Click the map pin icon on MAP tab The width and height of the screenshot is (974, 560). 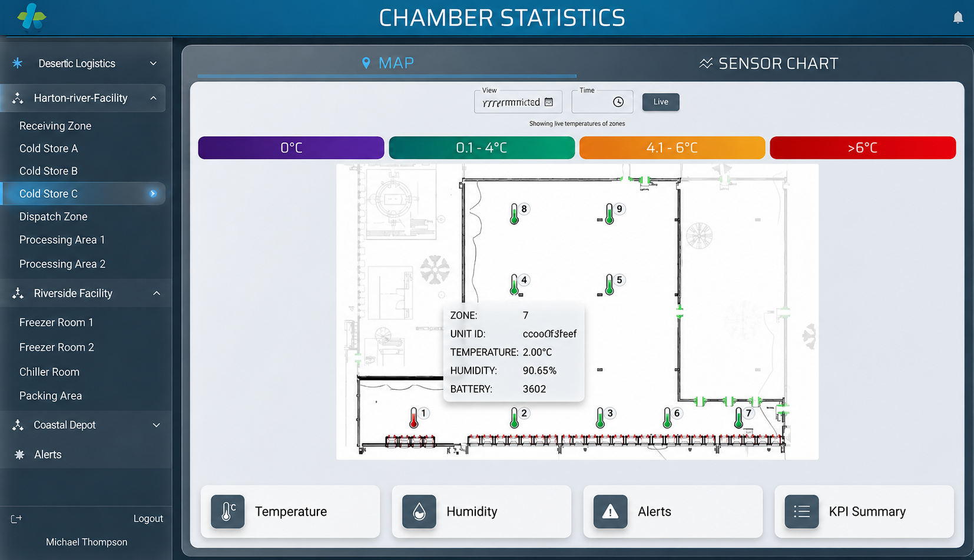366,63
